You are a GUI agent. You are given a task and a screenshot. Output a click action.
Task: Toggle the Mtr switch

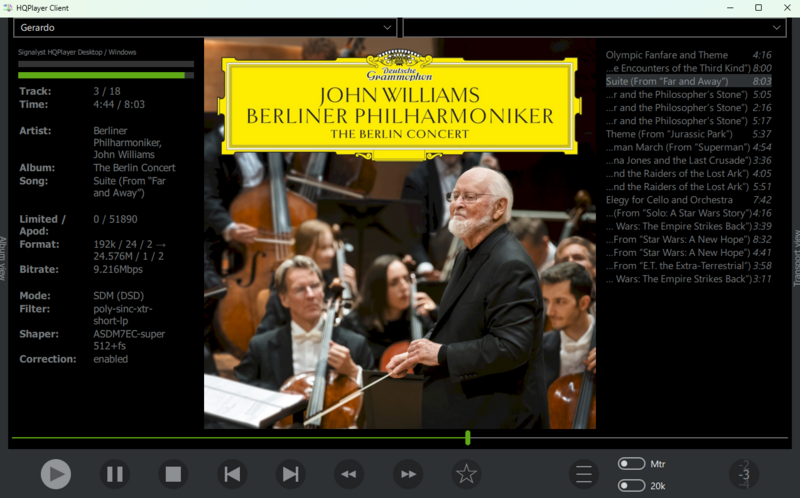coord(631,464)
